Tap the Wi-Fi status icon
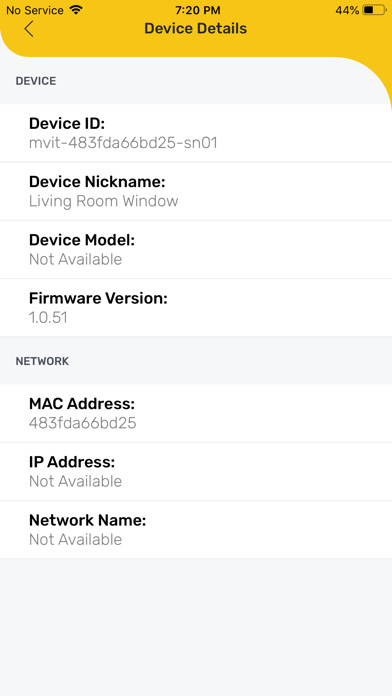 click(x=76, y=10)
